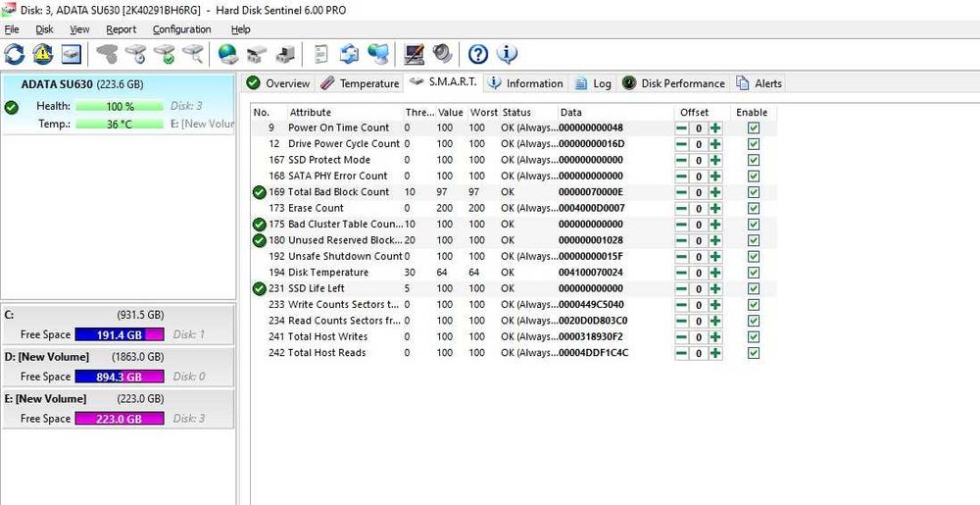
Task: Open the Configuration menu
Action: click(x=182, y=29)
